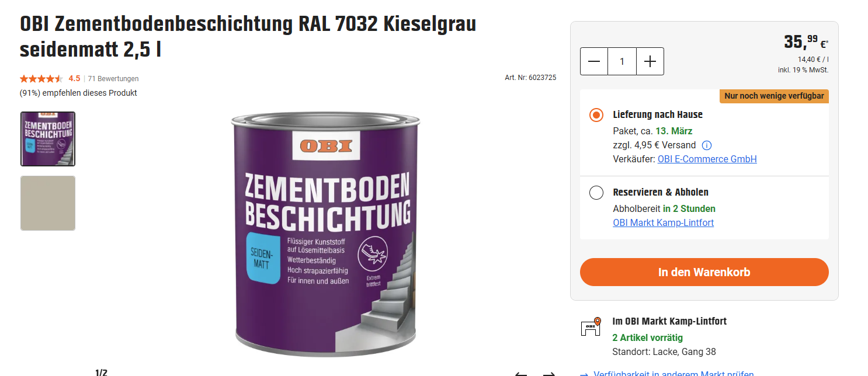Select Reservieren & Abholen radio option

tap(596, 193)
